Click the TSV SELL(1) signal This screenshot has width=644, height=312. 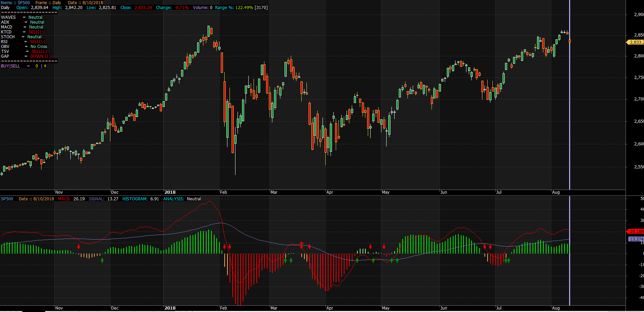pyautogui.click(x=39, y=51)
